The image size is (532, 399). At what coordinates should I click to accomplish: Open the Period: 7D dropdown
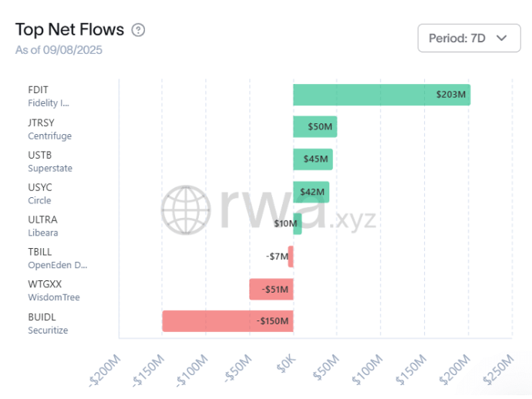click(468, 38)
